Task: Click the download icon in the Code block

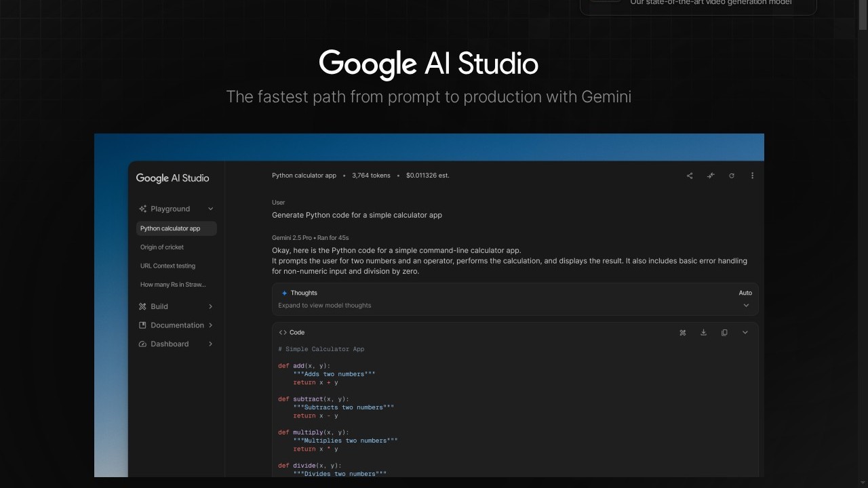Action: pyautogui.click(x=703, y=333)
